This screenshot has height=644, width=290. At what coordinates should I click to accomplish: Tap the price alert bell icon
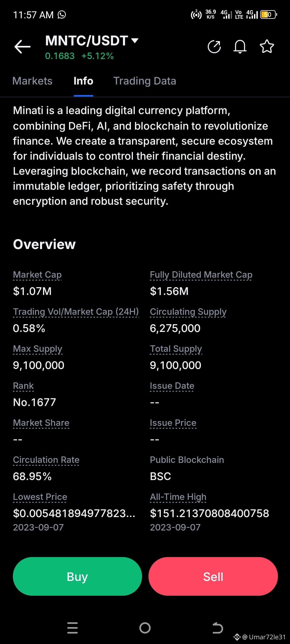240,47
